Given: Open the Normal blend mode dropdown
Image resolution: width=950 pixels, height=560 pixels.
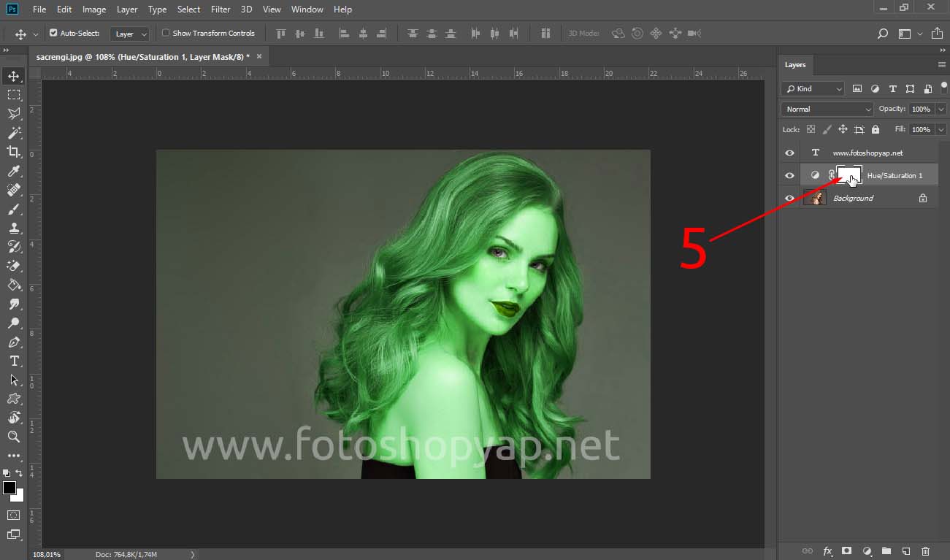Looking at the screenshot, I should pyautogui.click(x=827, y=109).
